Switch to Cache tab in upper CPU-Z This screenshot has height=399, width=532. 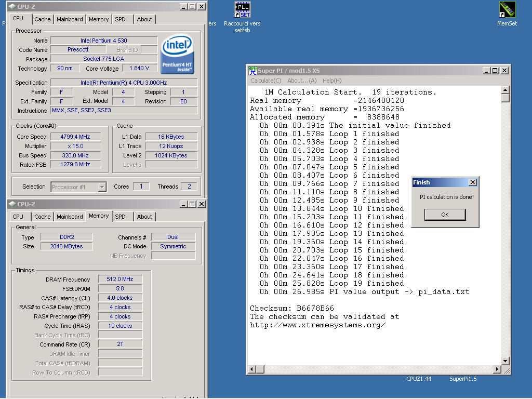43,19
